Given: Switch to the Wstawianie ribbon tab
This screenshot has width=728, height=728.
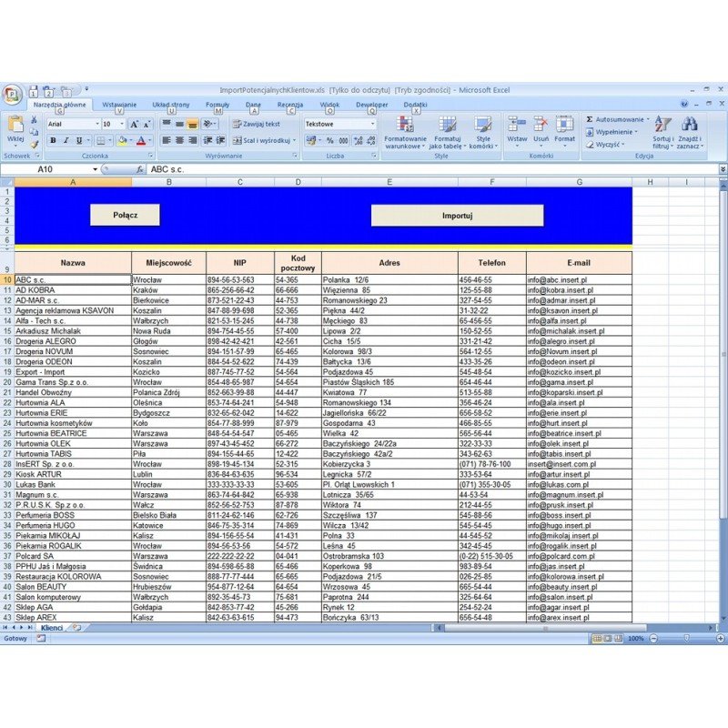Looking at the screenshot, I should [x=119, y=105].
